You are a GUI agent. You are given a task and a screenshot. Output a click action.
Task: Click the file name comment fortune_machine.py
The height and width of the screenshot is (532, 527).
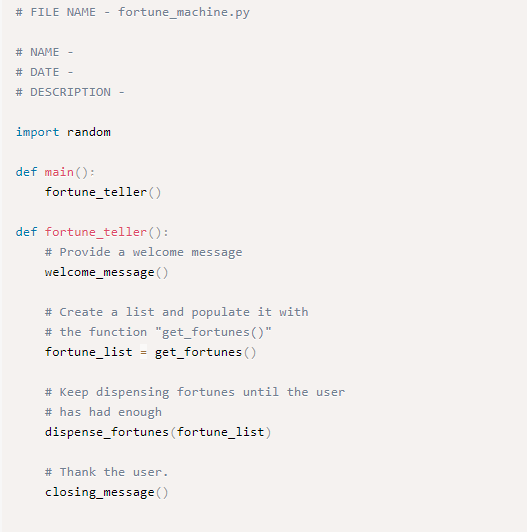click(133, 13)
